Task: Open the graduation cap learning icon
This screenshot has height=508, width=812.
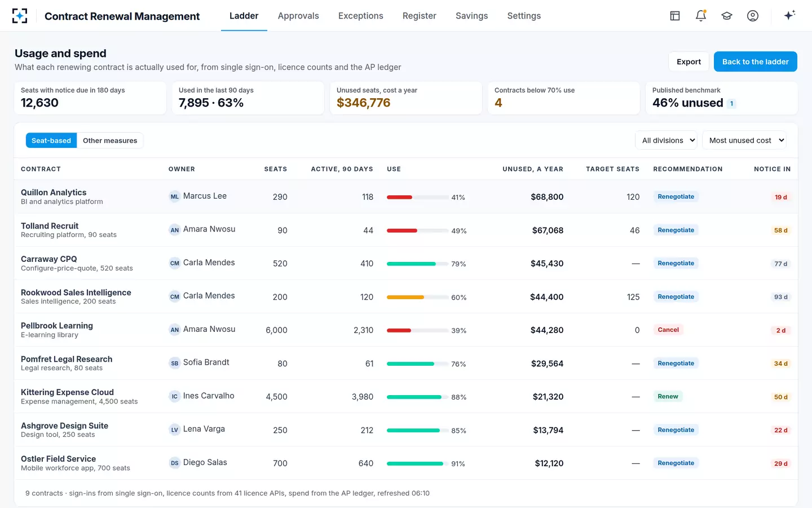Action: (727, 16)
